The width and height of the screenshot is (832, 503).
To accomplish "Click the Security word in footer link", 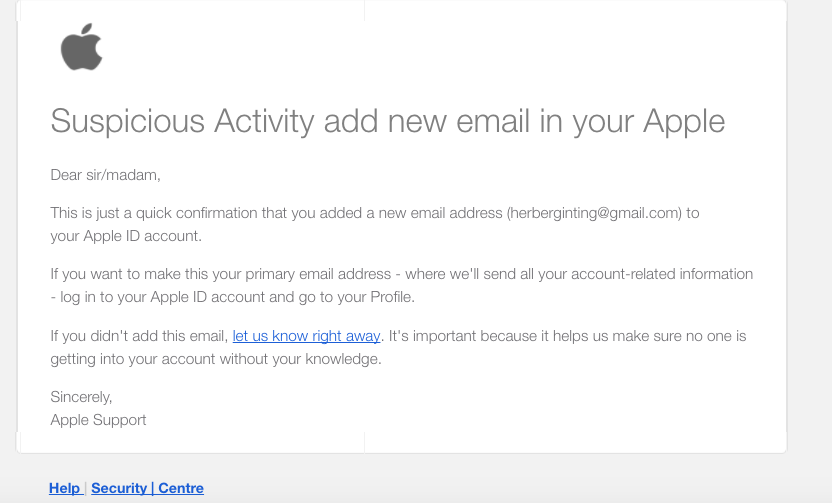I will tap(119, 488).
